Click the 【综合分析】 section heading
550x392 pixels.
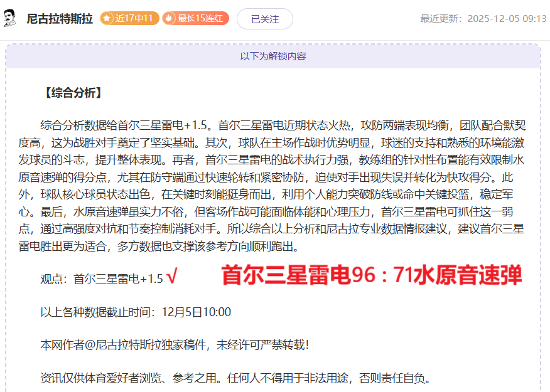[71, 93]
